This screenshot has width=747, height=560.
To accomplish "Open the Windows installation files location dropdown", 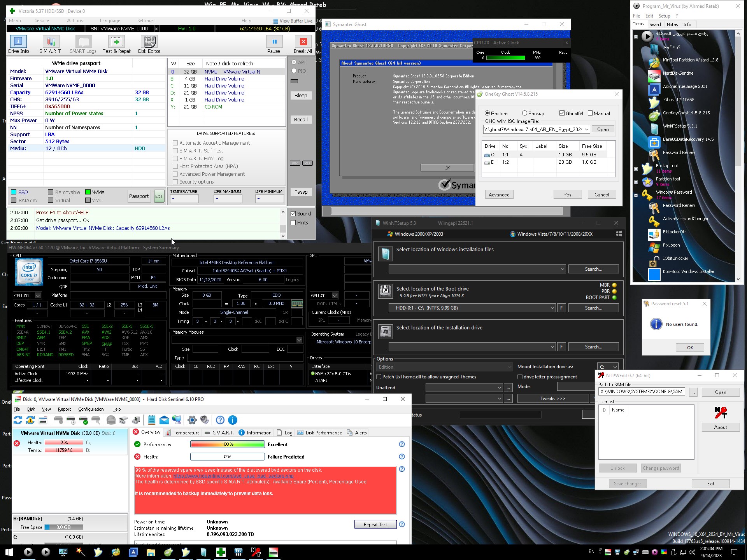I will click(562, 269).
